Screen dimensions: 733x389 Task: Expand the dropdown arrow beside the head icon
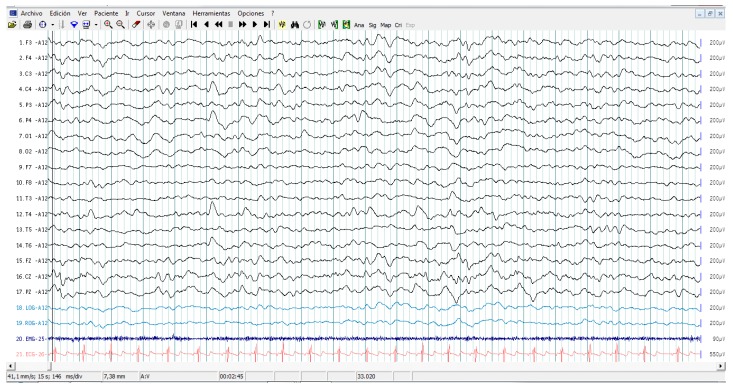pyautogui.click(x=52, y=25)
